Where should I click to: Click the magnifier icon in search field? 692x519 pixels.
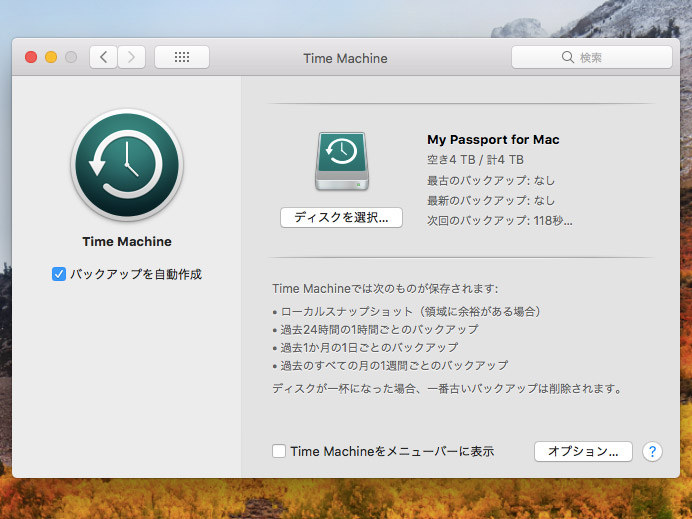(568, 57)
